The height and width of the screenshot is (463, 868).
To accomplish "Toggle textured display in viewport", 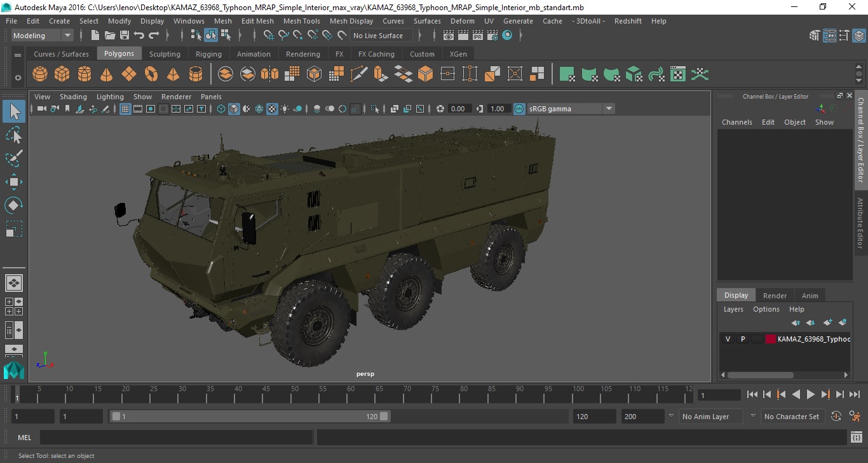I will point(272,109).
